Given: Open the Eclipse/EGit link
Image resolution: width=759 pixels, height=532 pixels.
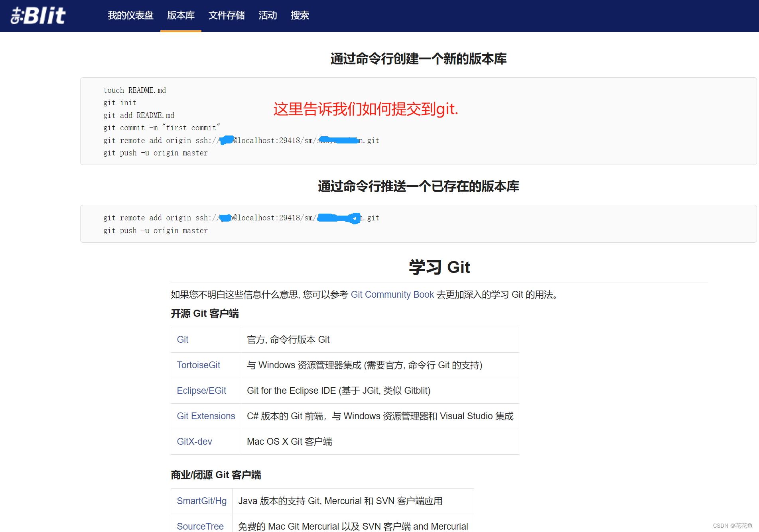Looking at the screenshot, I should tap(201, 391).
